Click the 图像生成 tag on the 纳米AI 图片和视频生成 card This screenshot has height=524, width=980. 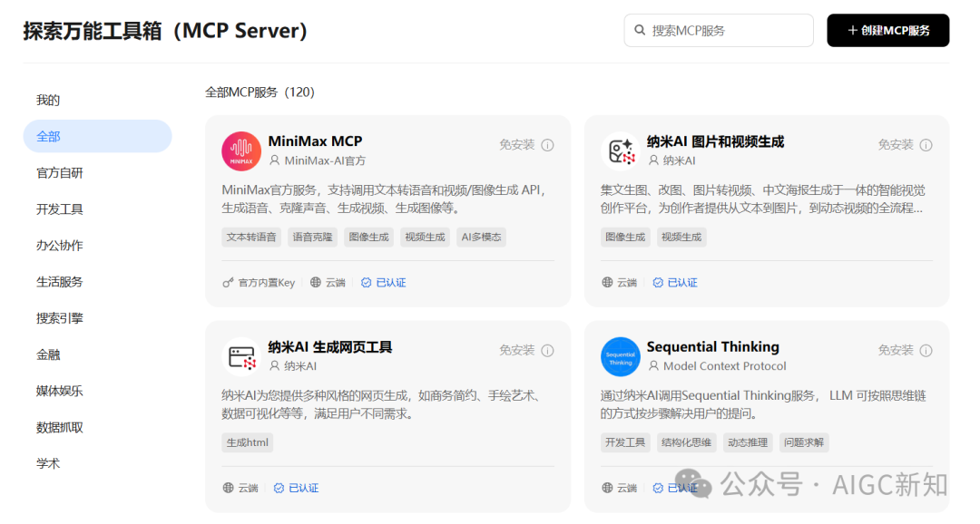(x=625, y=238)
